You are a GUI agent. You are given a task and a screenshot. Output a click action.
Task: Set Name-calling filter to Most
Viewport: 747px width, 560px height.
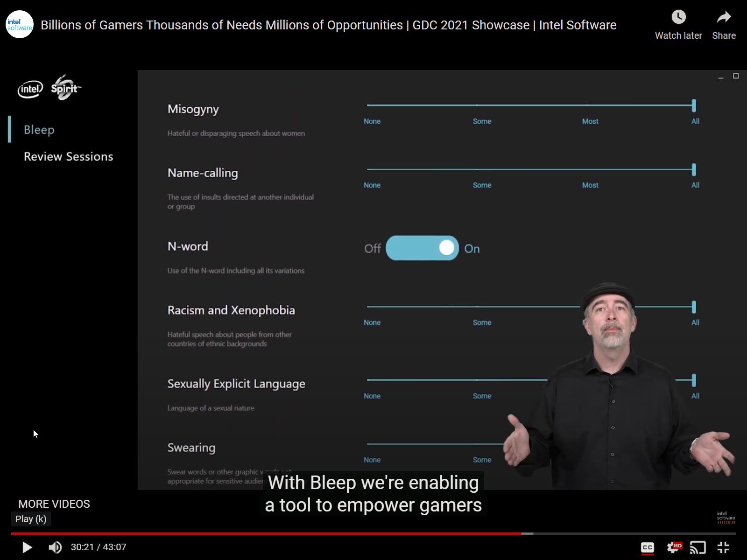(590, 185)
